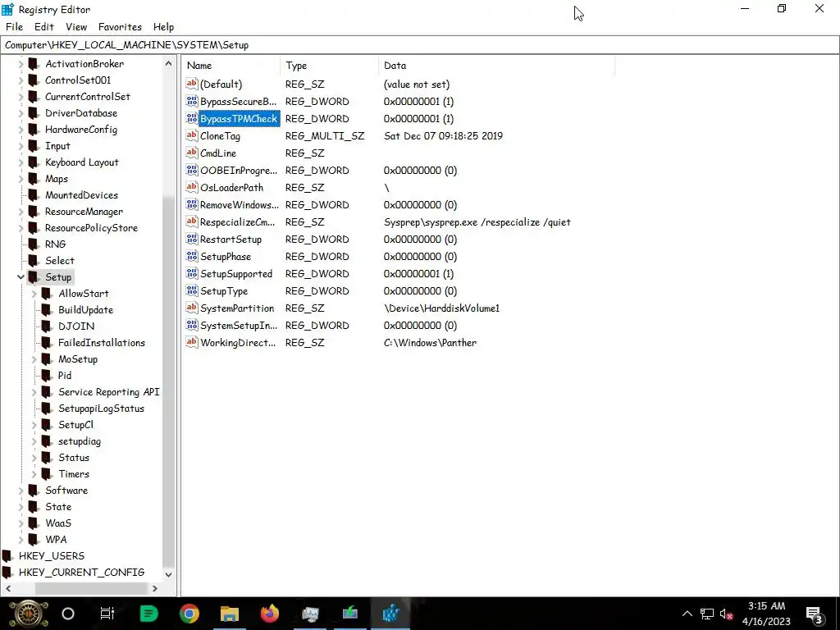Viewport: 840px width, 630px height.
Task: Expand the MoSetup subkey
Action: 34,359
